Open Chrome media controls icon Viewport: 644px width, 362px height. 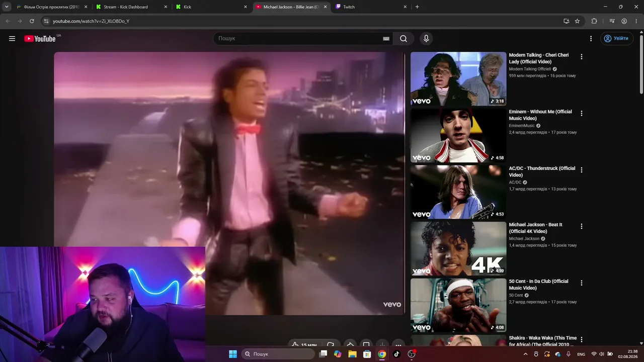coord(612,21)
